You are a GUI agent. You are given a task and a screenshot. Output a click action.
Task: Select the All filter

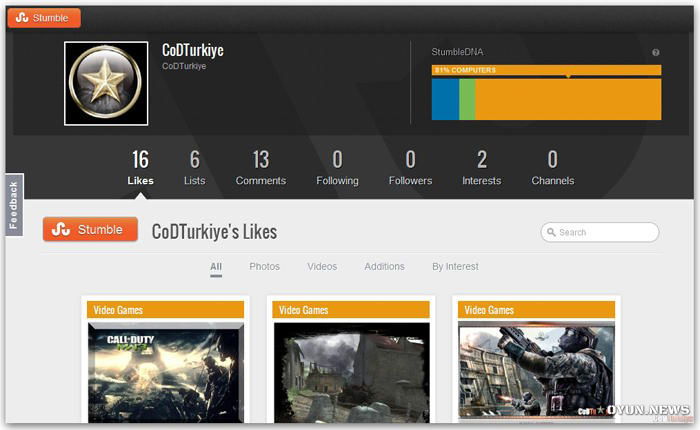(x=216, y=267)
